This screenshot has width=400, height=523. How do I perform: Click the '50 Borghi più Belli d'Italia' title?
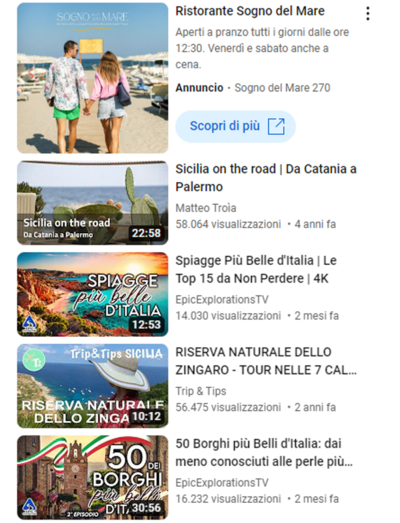tap(264, 453)
